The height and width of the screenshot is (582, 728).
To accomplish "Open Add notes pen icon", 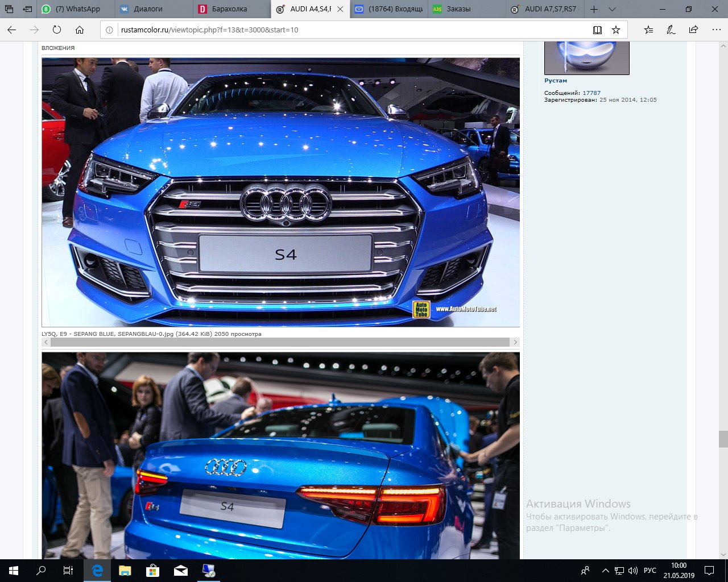I will coord(671,30).
